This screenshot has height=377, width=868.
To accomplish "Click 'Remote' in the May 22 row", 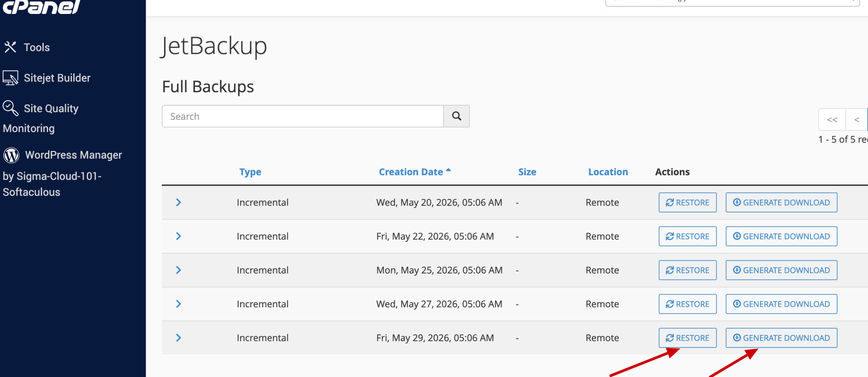I will coord(602,236).
